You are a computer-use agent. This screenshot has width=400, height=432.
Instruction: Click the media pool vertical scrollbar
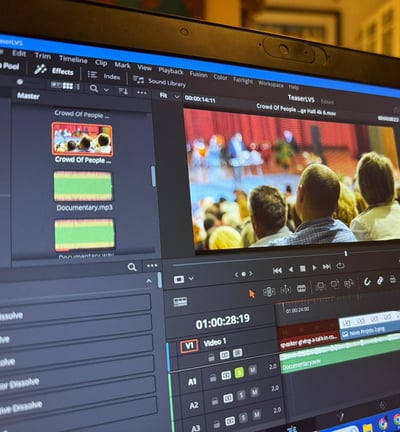coord(153,176)
